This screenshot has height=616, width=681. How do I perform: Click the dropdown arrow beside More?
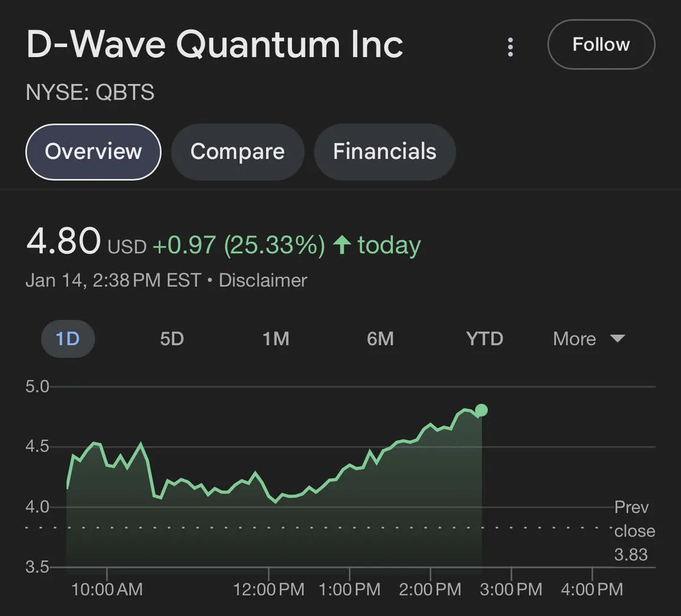point(617,339)
